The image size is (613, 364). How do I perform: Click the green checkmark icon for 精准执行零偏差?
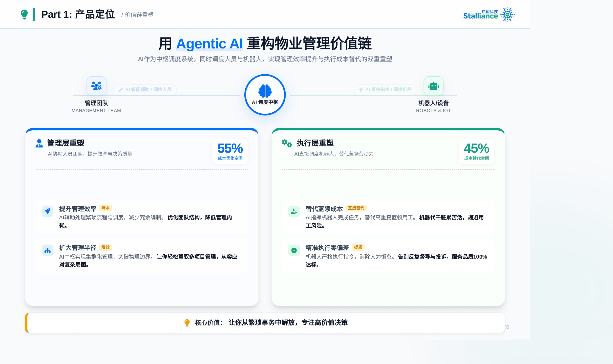[294, 250]
